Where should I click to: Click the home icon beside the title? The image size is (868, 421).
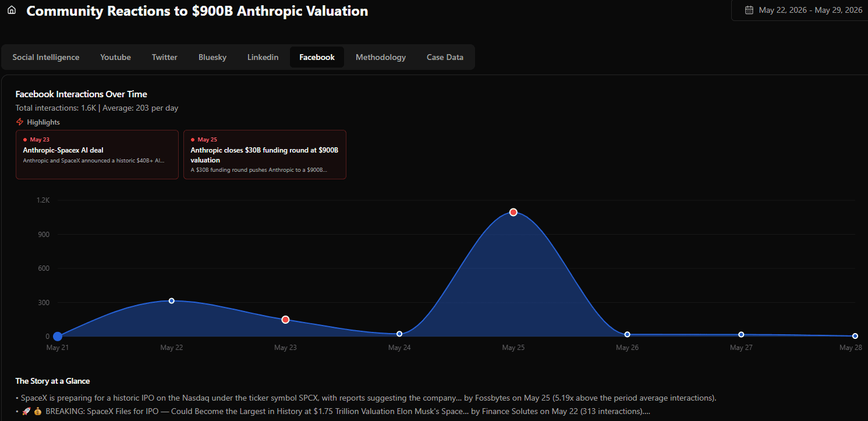point(12,10)
